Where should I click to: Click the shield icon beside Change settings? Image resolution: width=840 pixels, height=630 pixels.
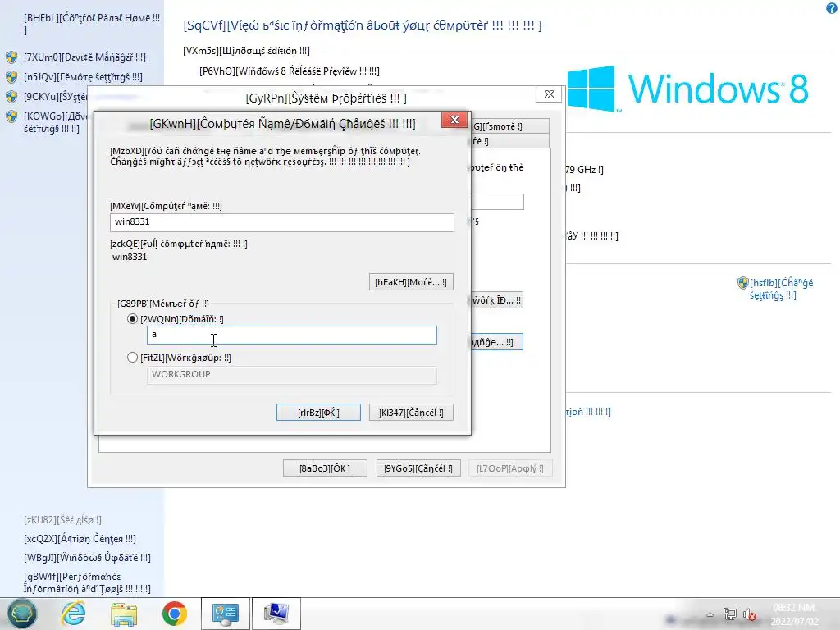point(742,282)
